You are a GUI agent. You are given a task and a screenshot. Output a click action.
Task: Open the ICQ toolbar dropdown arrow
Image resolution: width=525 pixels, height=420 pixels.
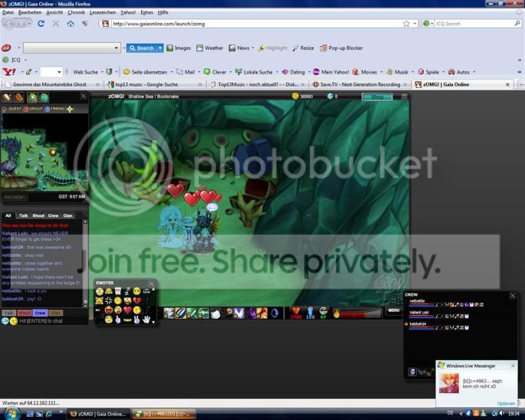pyautogui.click(x=26, y=60)
